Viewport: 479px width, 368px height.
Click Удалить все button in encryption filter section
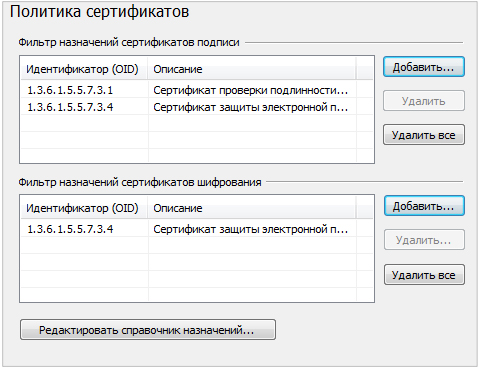pos(424,275)
